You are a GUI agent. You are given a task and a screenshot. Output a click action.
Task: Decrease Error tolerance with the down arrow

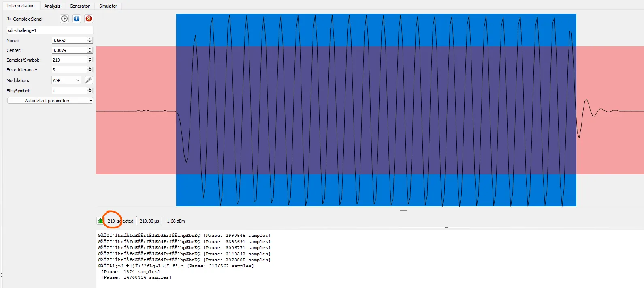[90, 71]
